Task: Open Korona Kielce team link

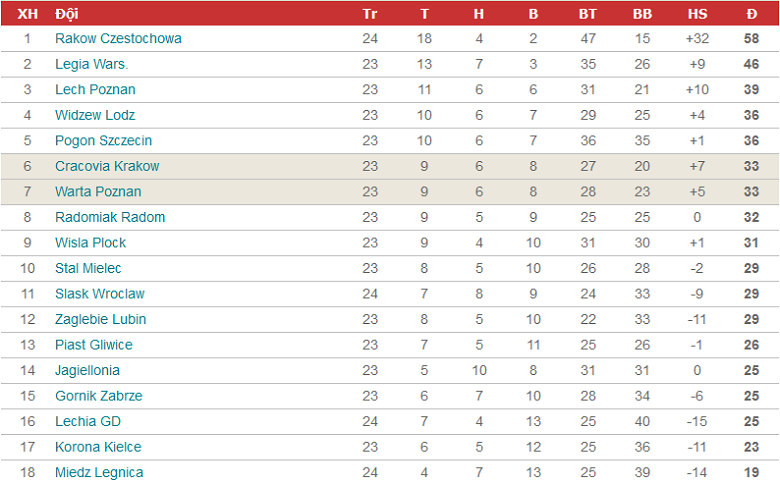Action: click(98, 447)
